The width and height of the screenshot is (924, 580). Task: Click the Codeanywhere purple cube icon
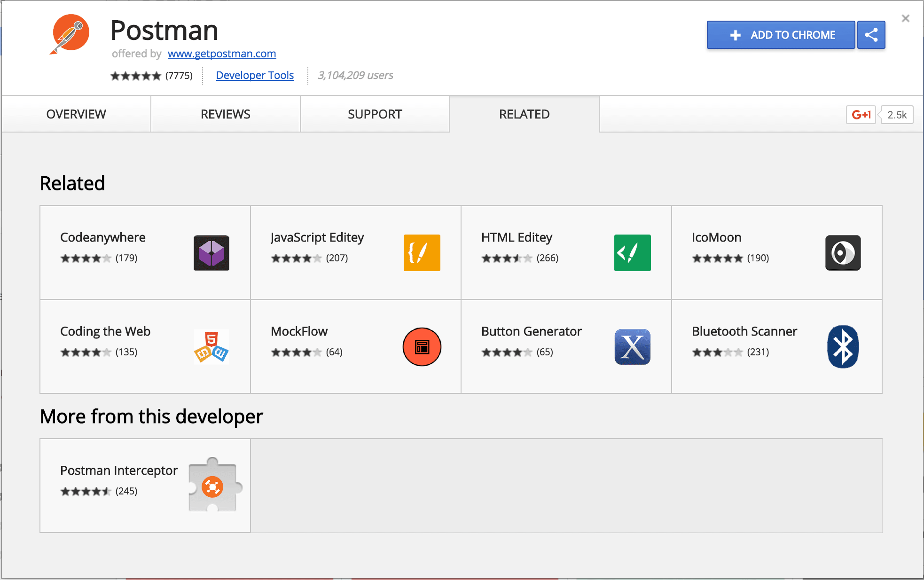(x=211, y=253)
